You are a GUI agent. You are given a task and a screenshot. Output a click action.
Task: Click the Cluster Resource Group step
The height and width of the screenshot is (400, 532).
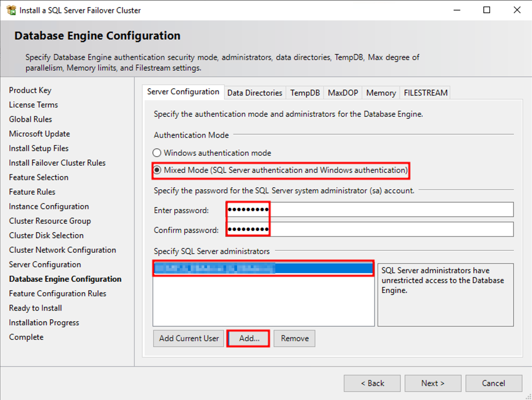(50, 221)
